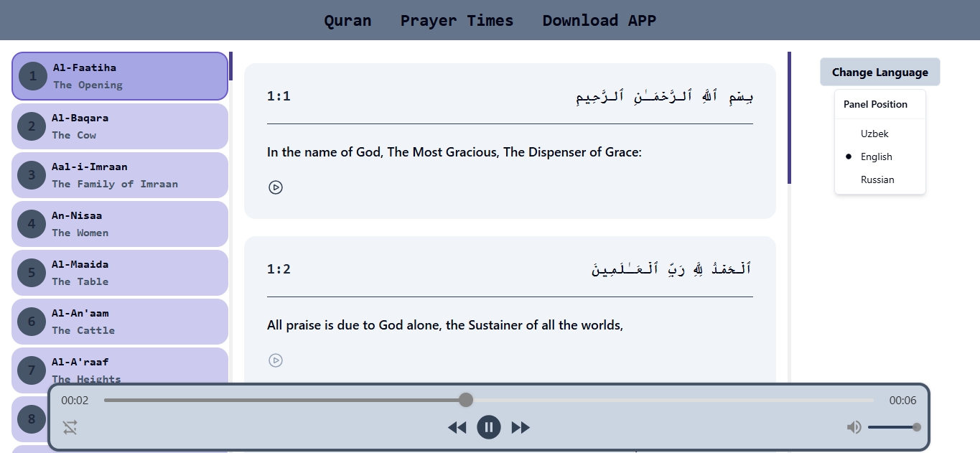
Task: Choose Uzbek language option
Action: tap(880, 134)
